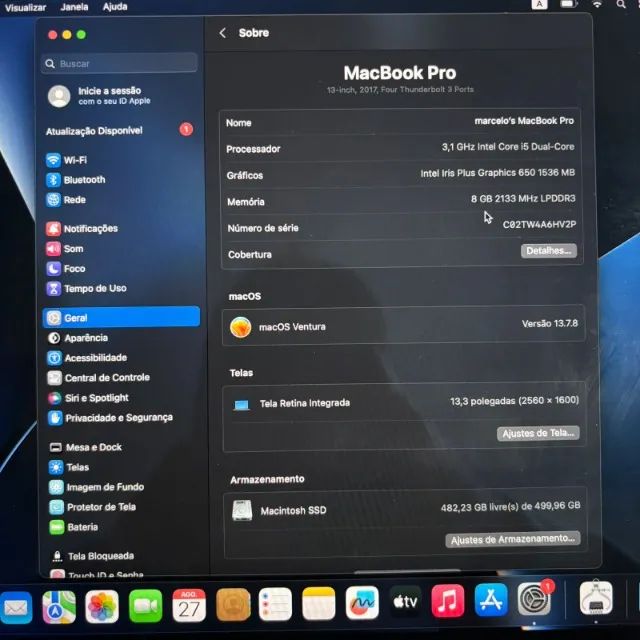
Task: Launch Photos from the Dock
Action: click(x=102, y=607)
